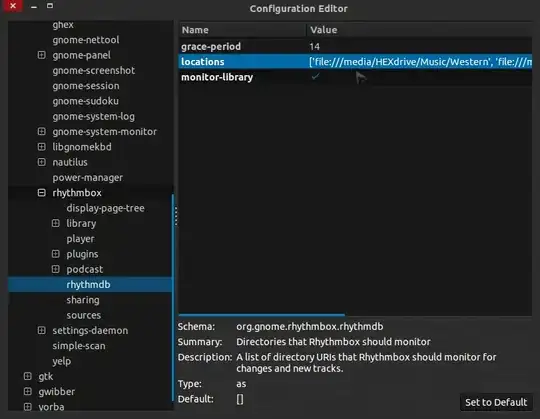Select the locations key name
540x419 pixels.
point(203,62)
